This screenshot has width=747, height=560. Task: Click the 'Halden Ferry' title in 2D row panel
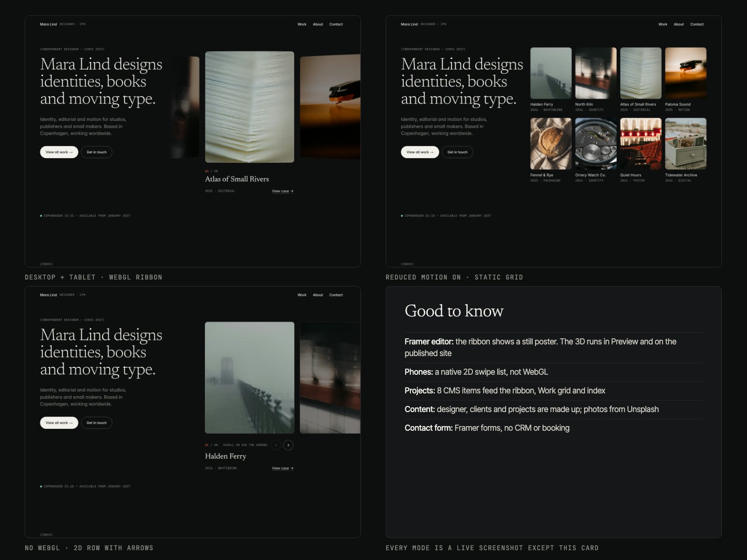pyautogui.click(x=226, y=456)
